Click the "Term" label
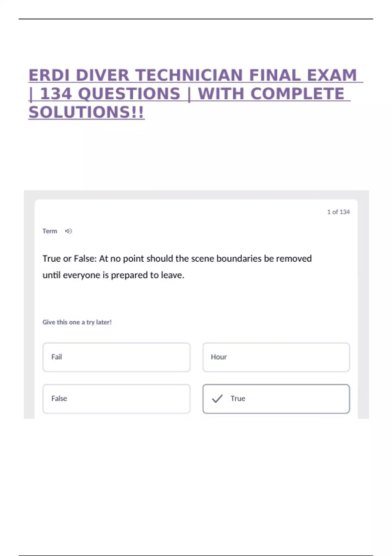The width and height of the screenshot is (392, 556). tap(50, 231)
